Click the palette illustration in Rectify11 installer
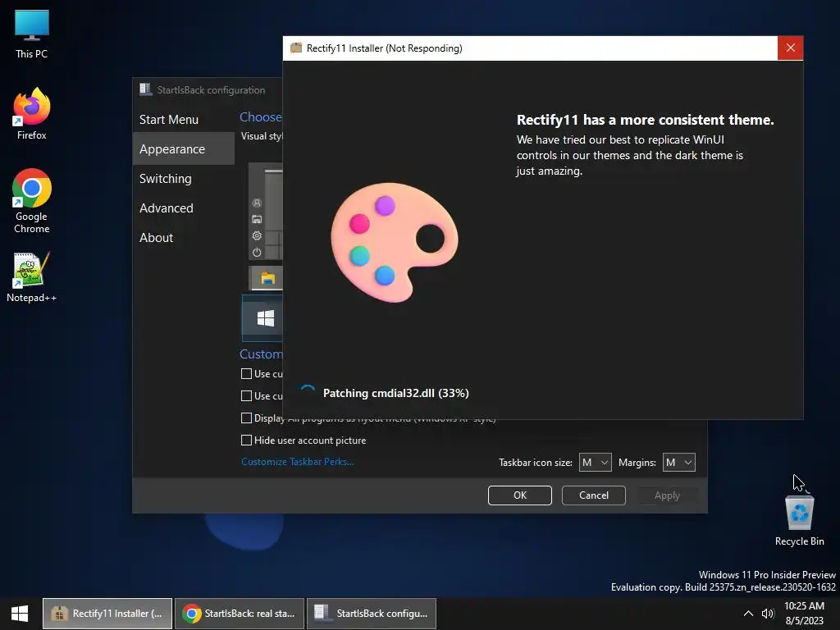The image size is (840, 630). pyautogui.click(x=395, y=242)
